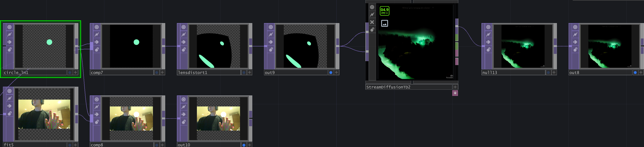Viewport: 644px width, 147px height.
Task: Enable display flag dot on circle_1H1
Action: point(70,72)
